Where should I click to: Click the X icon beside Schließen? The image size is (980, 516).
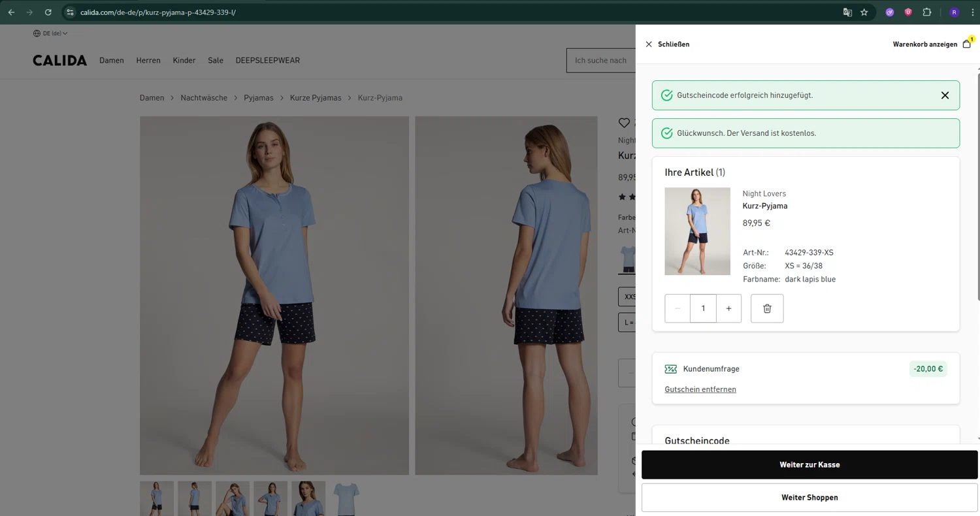(x=649, y=44)
